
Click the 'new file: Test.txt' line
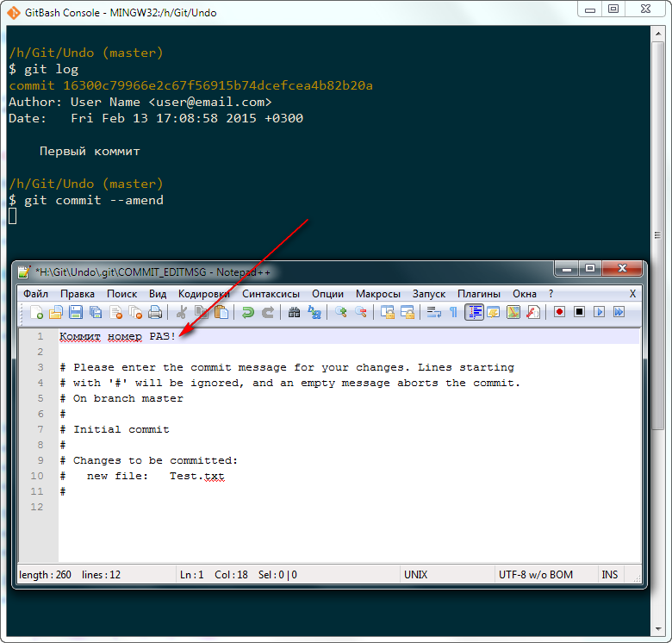pos(156,476)
